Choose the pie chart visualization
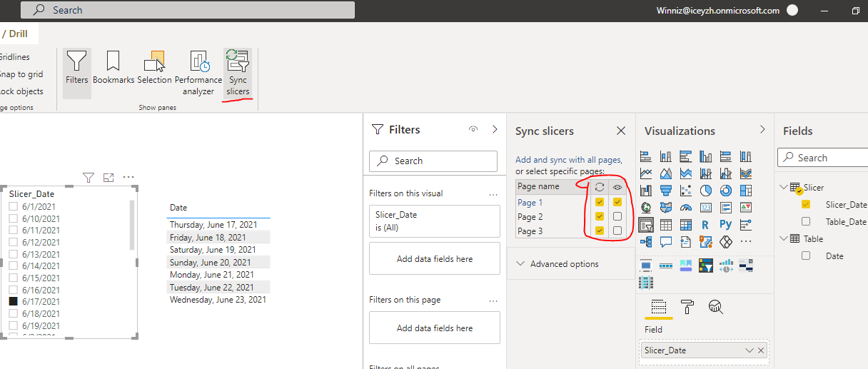 tap(706, 191)
